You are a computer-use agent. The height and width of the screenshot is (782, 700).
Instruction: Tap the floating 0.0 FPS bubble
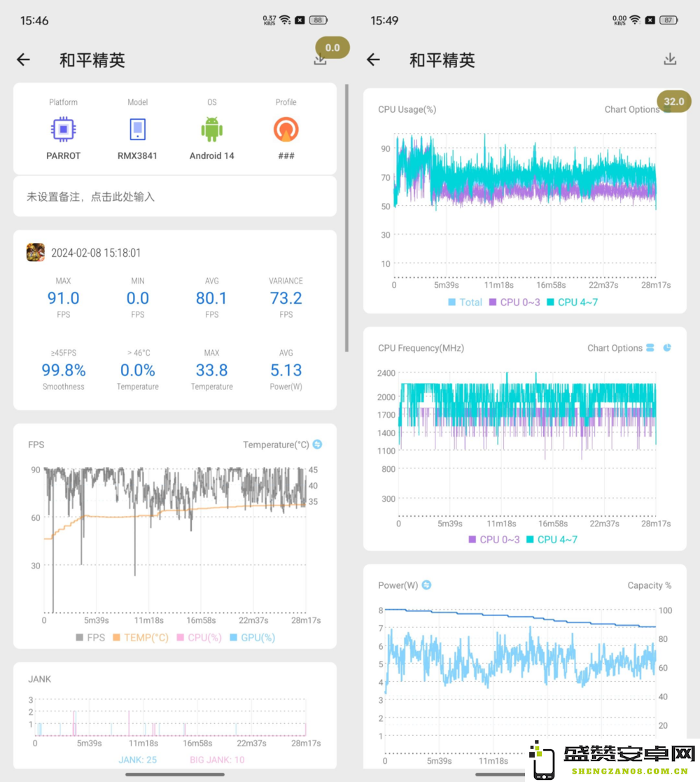pos(332,48)
